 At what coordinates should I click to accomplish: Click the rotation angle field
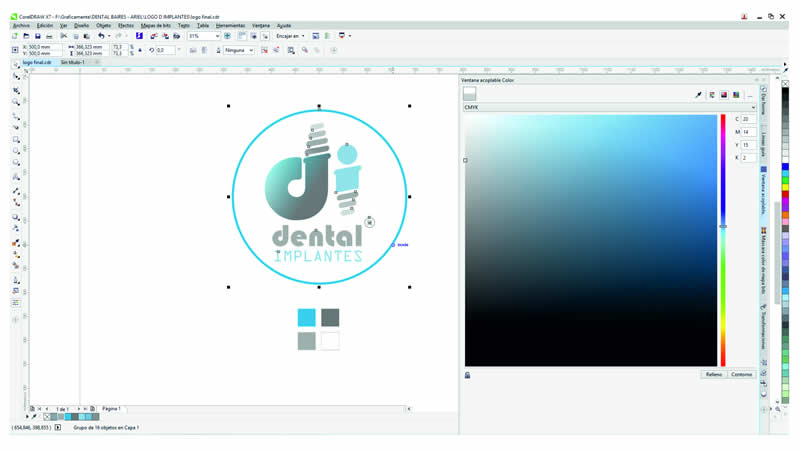[x=165, y=51]
